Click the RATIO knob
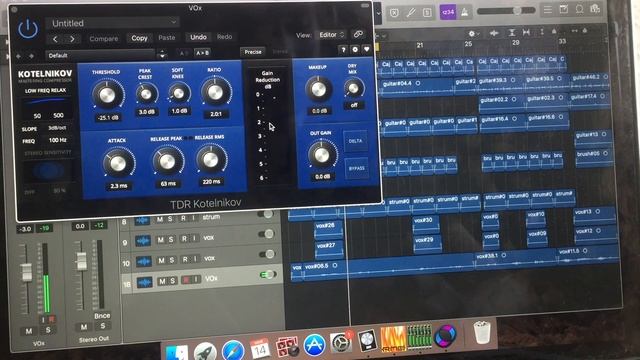640x360 pixels. 215,92
